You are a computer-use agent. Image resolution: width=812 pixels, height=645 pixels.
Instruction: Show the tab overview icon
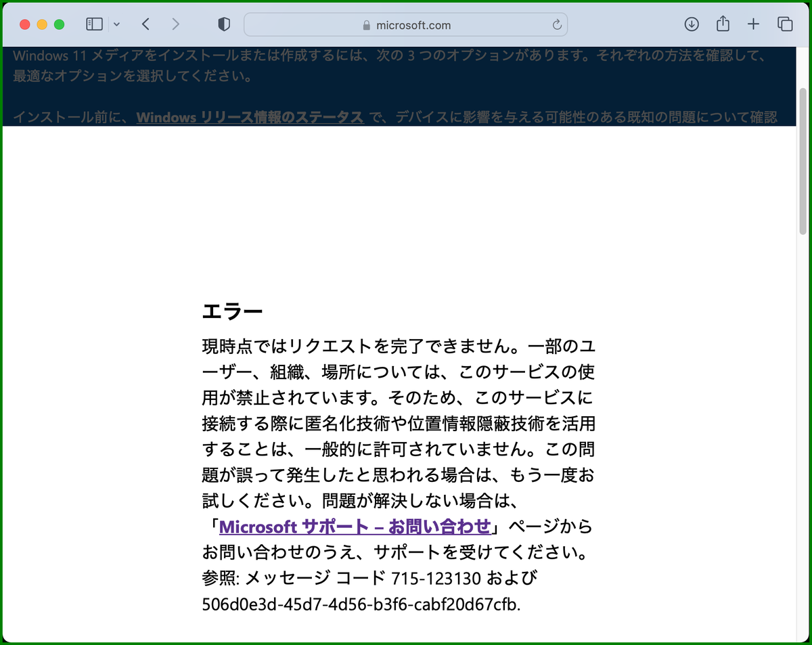(x=785, y=24)
